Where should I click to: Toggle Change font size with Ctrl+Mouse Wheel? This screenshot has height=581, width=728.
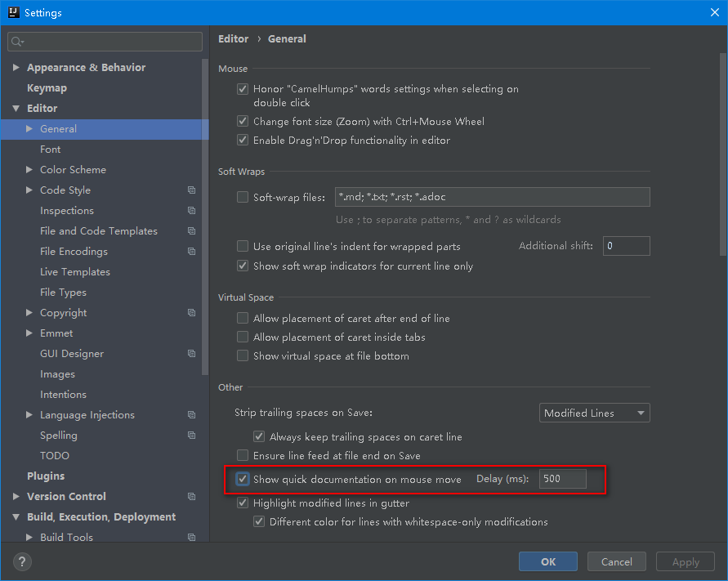(x=243, y=121)
